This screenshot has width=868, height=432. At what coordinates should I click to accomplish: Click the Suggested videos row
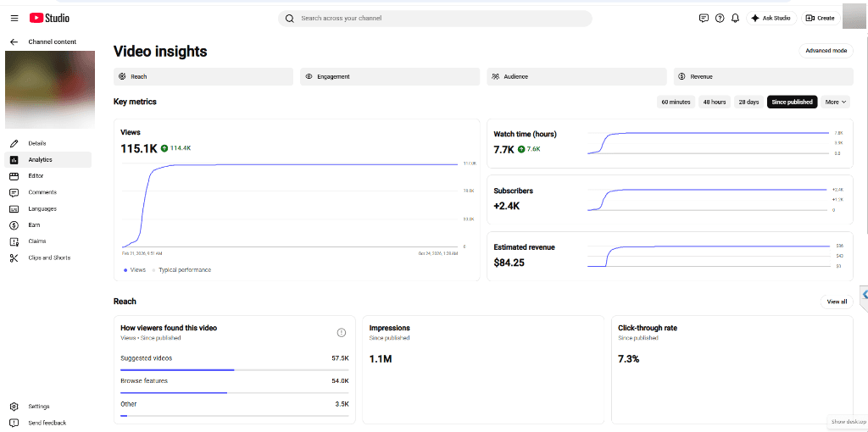coord(235,363)
